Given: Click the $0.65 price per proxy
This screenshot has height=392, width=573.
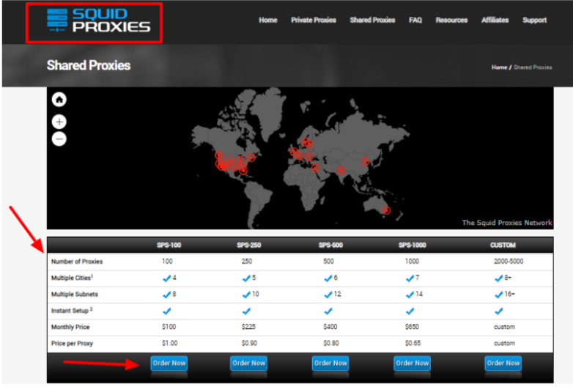Looking at the screenshot, I should coord(413,343).
